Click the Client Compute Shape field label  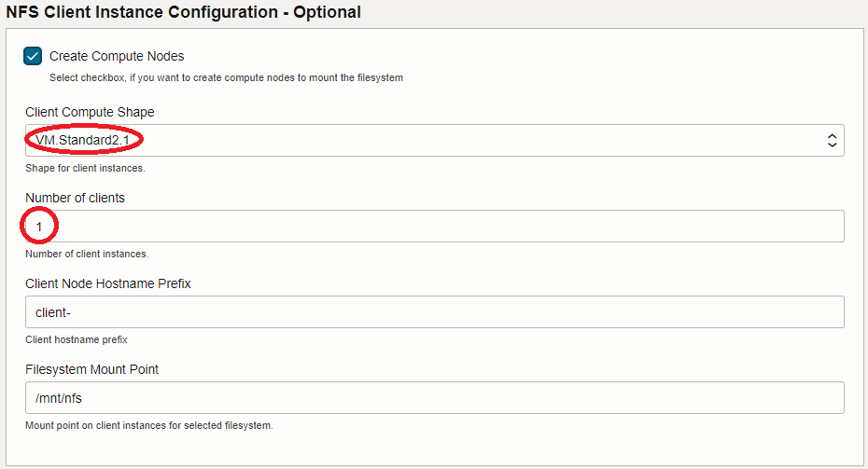90,112
